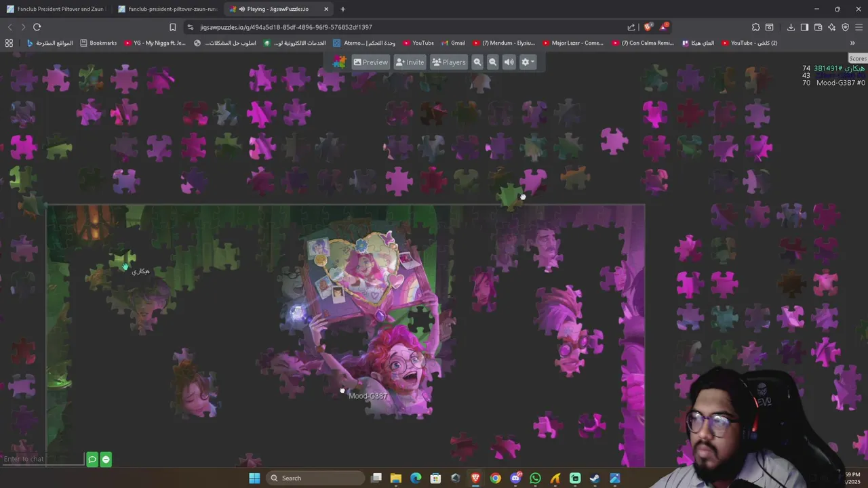Bookmark this page icon in address bar
This screenshot has width=868, height=488.
(x=172, y=27)
